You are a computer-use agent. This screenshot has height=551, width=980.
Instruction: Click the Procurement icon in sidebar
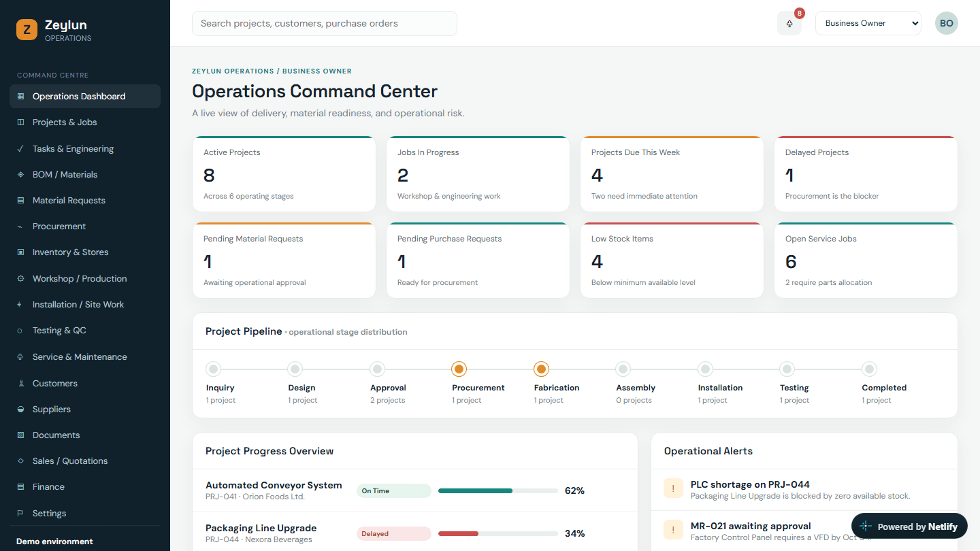pos(20,227)
